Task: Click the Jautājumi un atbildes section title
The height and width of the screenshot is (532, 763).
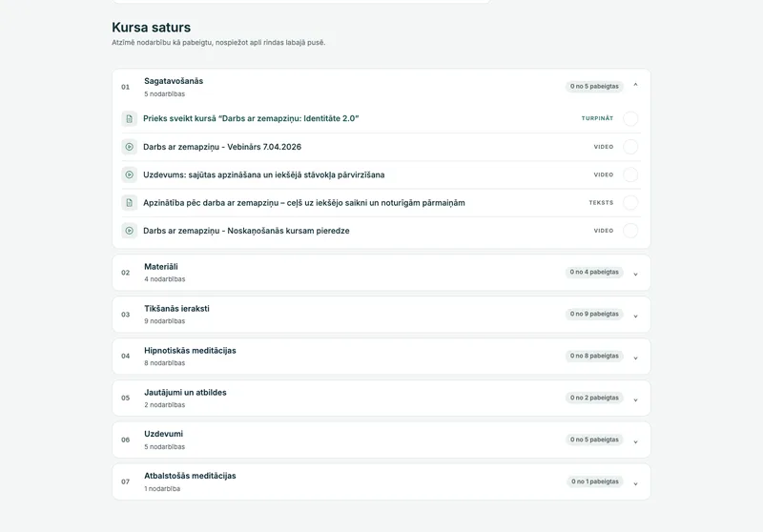Action: (185, 392)
